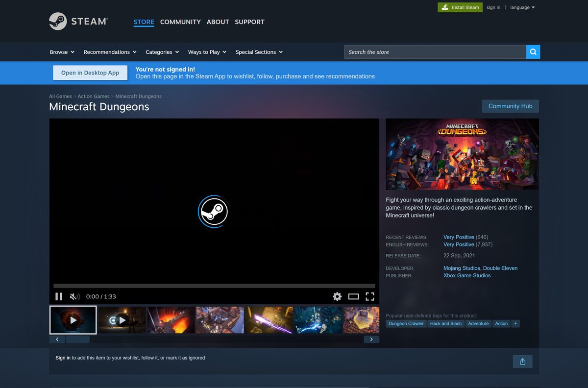The width and height of the screenshot is (588, 388).
Task: Select the second trailer thumbnail
Action: coord(122,320)
